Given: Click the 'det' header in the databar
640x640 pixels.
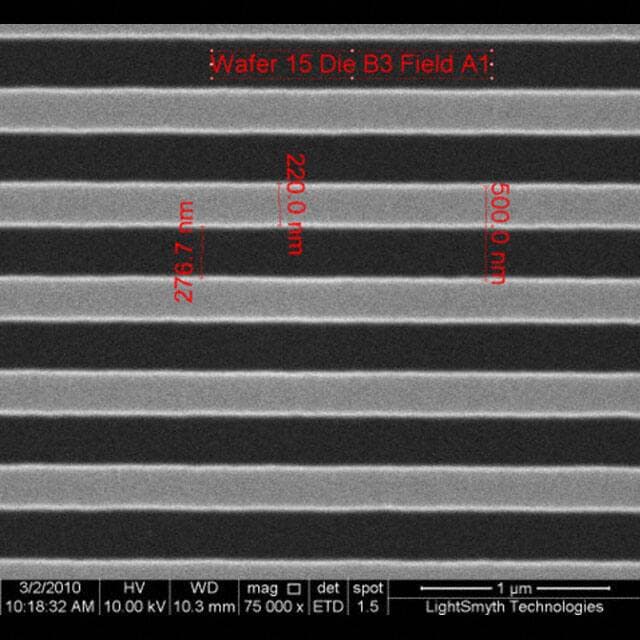Looking at the screenshot, I should coord(327,588).
